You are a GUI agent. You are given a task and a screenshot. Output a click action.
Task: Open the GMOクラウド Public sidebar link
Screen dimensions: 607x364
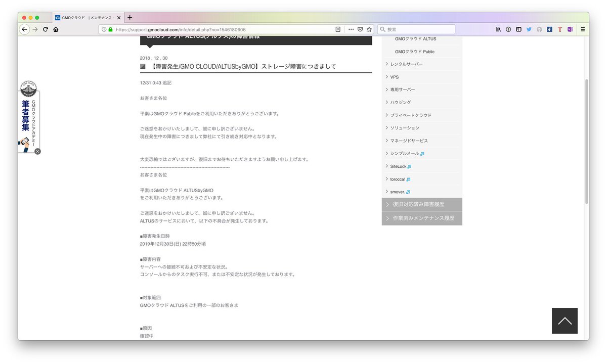click(415, 52)
